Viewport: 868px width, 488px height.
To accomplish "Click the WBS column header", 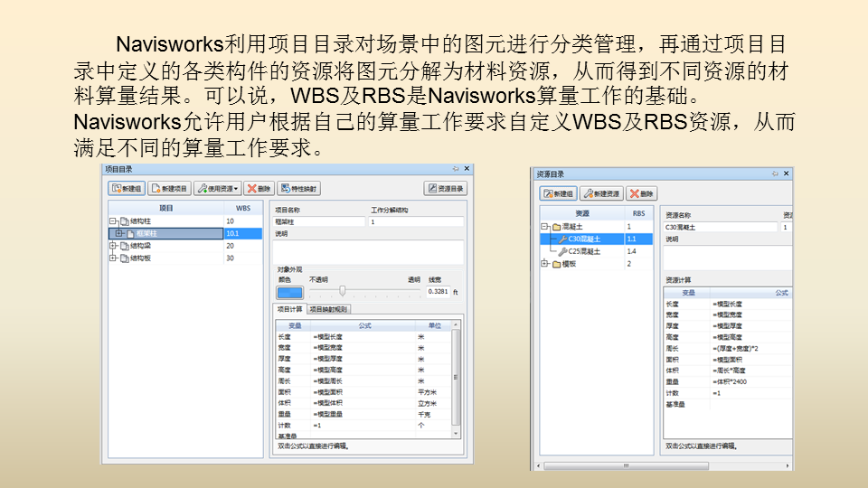I will (x=243, y=208).
